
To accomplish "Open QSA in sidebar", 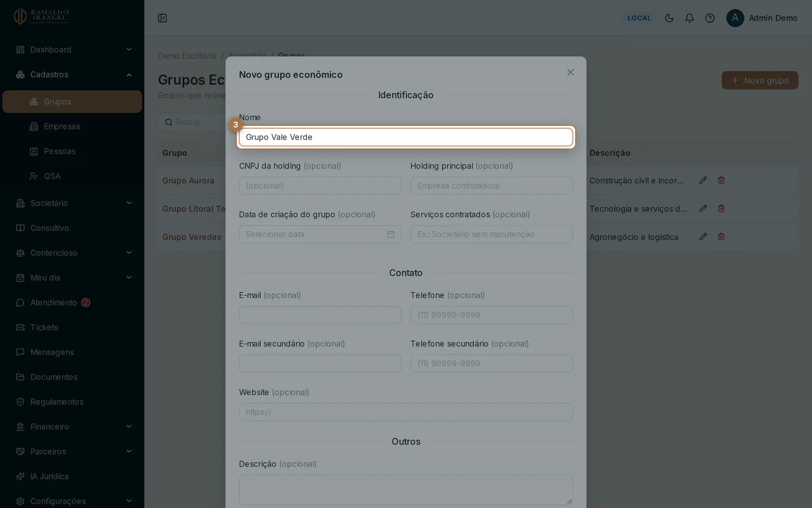I will tap(72, 176).
